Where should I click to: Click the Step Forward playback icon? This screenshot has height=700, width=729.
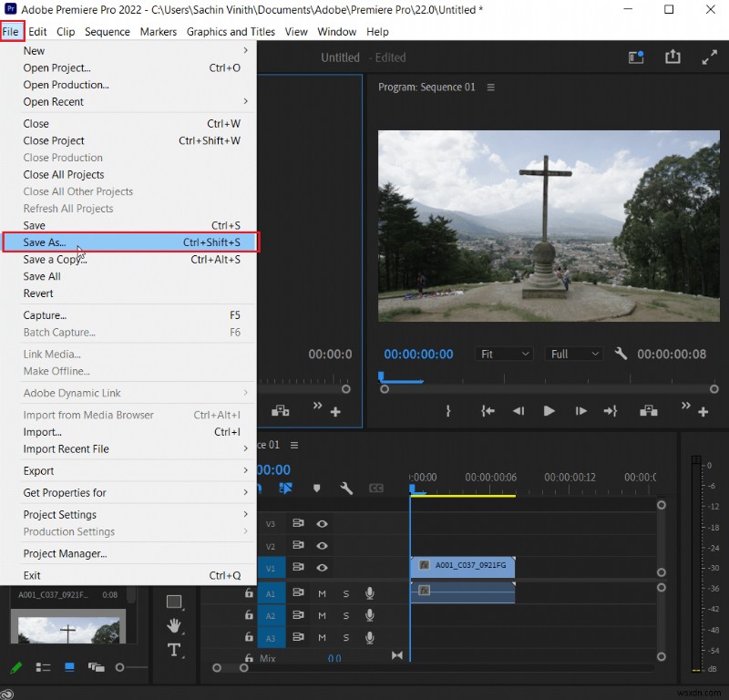(580, 411)
